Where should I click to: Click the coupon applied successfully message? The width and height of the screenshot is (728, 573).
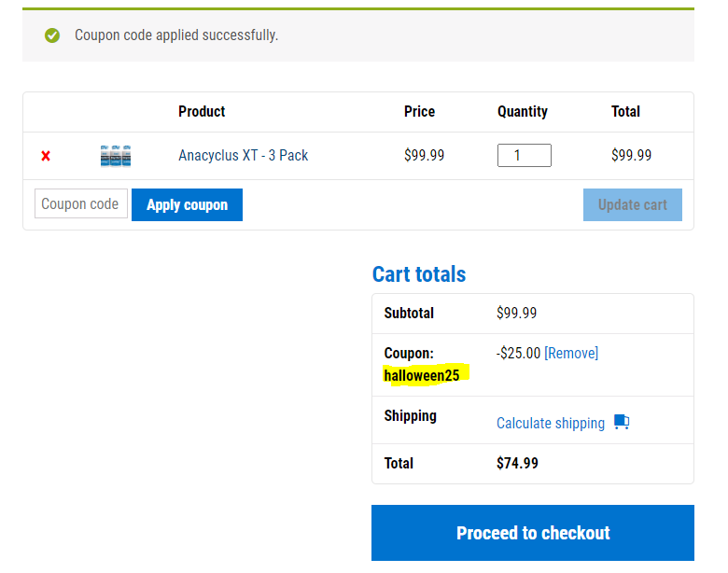176,35
